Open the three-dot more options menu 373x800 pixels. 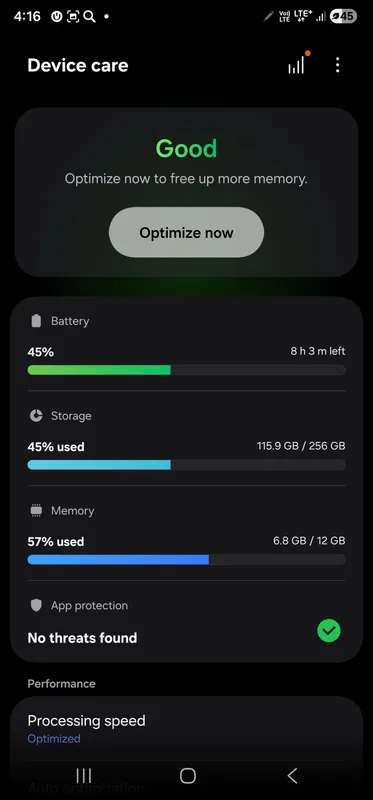click(337, 65)
